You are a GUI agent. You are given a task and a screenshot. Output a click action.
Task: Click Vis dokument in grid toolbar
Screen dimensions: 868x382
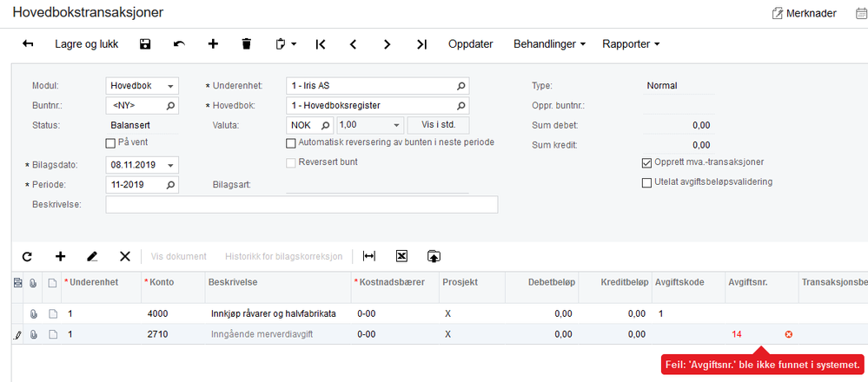pyautogui.click(x=179, y=256)
